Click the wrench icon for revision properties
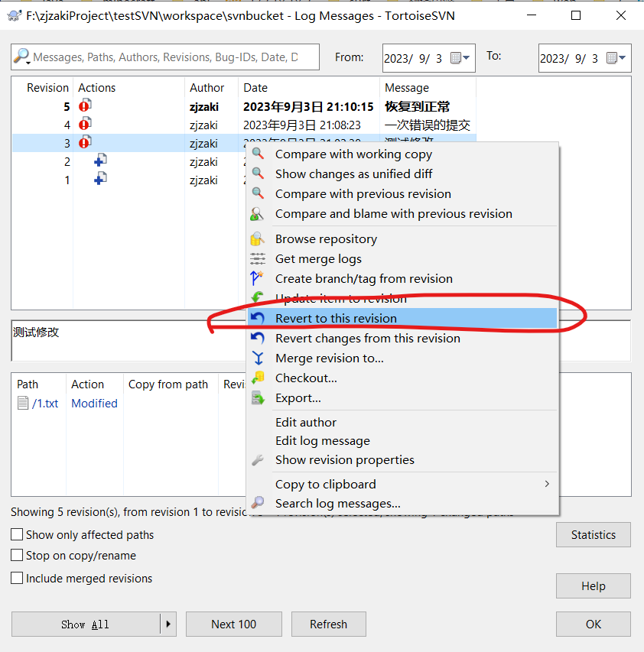This screenshot has height=652, width=644. 258,460
